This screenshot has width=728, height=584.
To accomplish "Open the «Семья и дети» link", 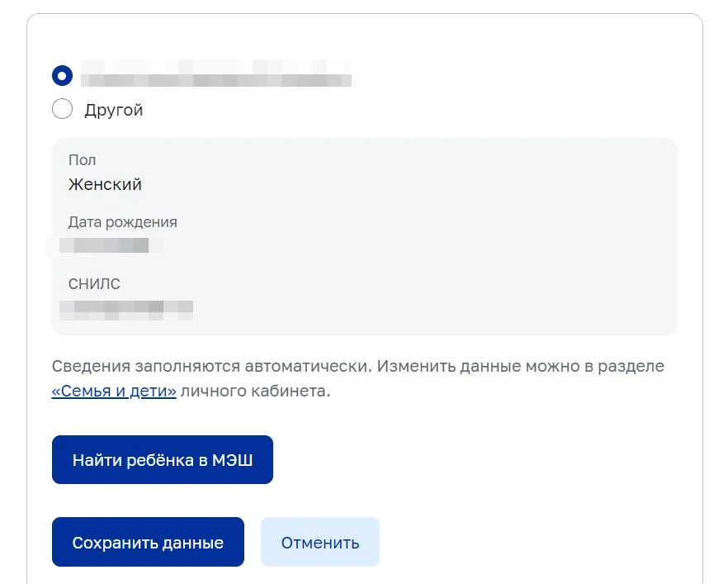I will (114, 392).
